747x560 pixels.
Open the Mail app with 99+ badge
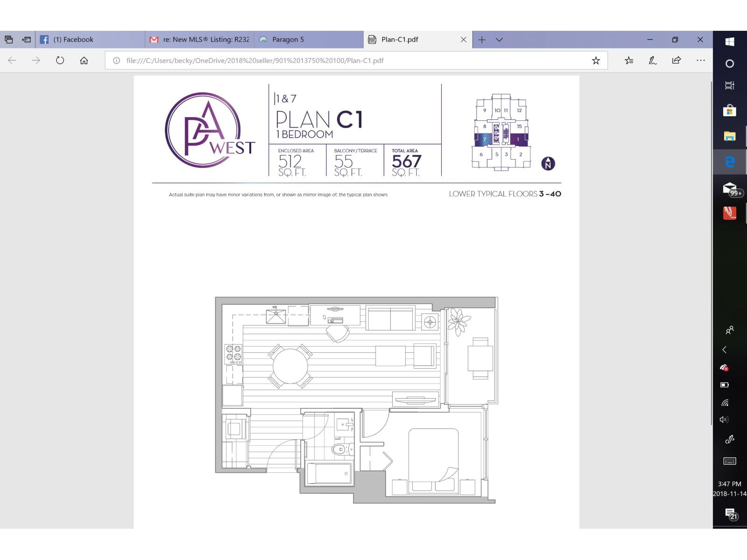pos(729,188)
